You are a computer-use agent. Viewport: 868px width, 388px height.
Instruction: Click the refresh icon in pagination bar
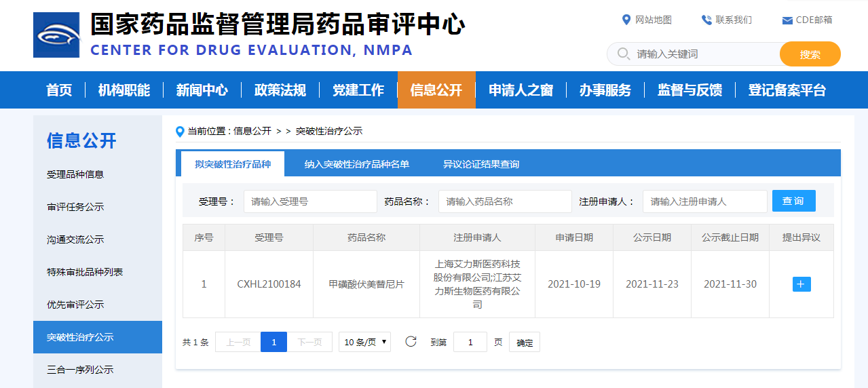411,342
